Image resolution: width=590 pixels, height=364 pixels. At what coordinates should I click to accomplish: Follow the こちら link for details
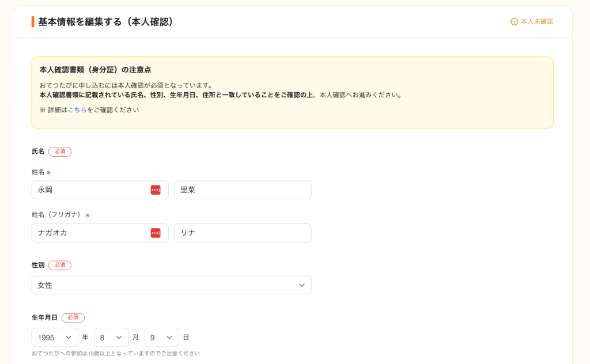[77, 109]
